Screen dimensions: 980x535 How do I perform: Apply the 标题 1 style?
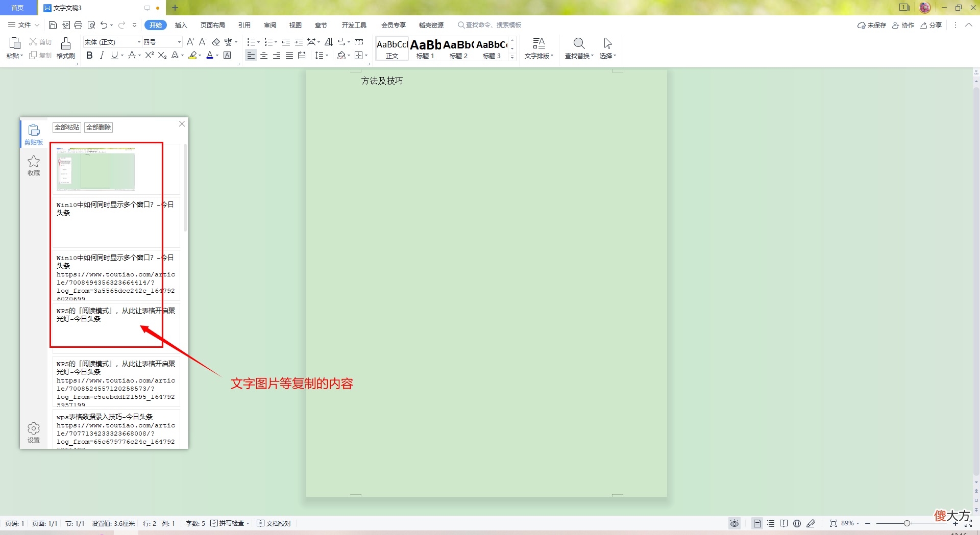tap(426, 49)
